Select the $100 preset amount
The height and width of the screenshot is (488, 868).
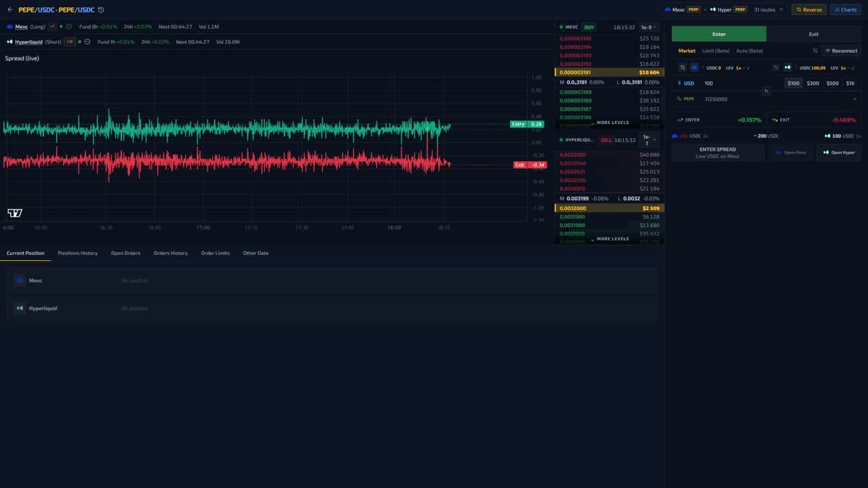pyautogui.click(x=793, y=83)
